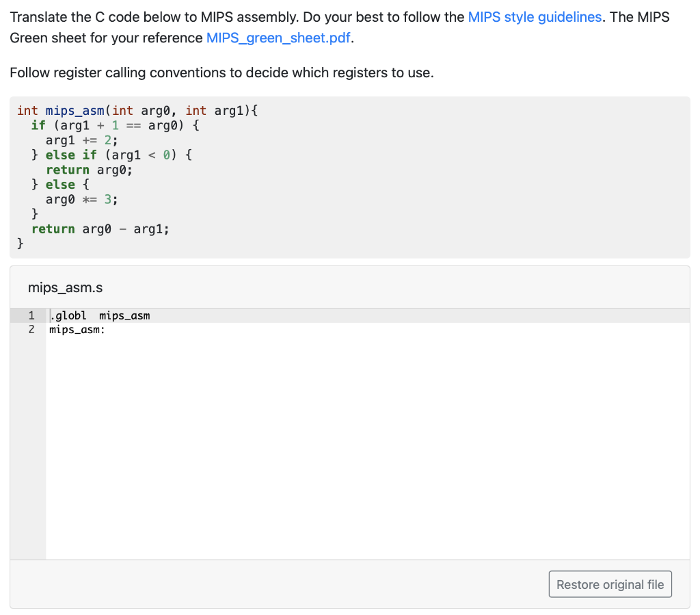700x615 pixels.
Task: Open the MIPS_green_sheet.pdf reference link
Action: click(x=278, y=38)
